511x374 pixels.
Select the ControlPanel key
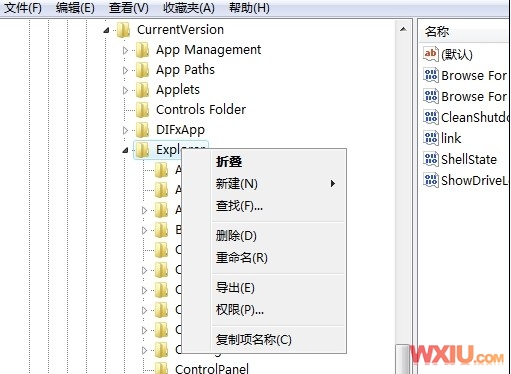click(x=212, y=369)
